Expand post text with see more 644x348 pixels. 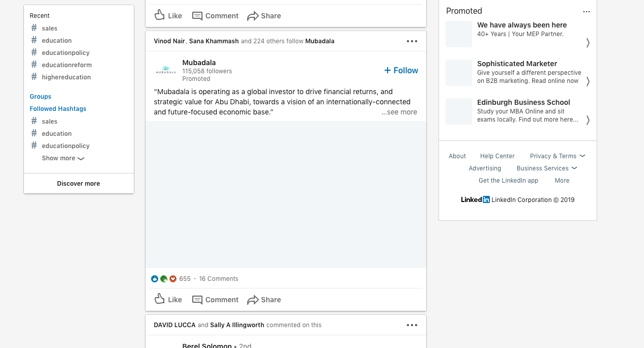[399, 112]
